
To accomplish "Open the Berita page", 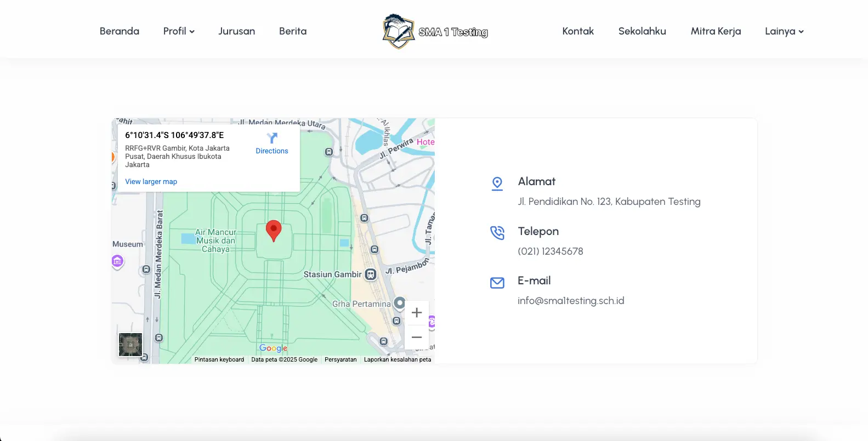I will 293,31.
